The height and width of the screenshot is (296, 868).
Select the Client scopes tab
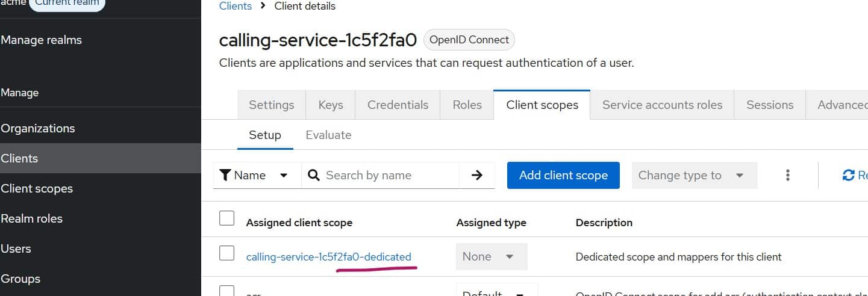[x=542, y=105]
